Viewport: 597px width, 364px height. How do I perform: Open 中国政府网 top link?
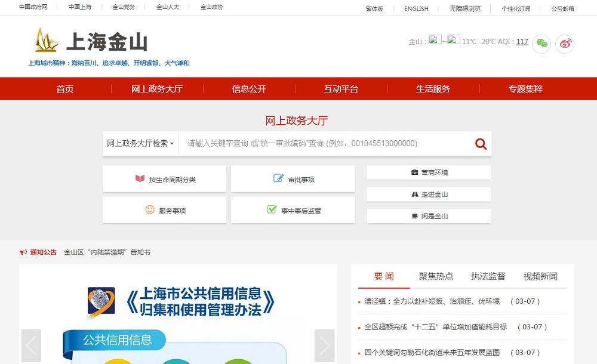pos(33,7)
